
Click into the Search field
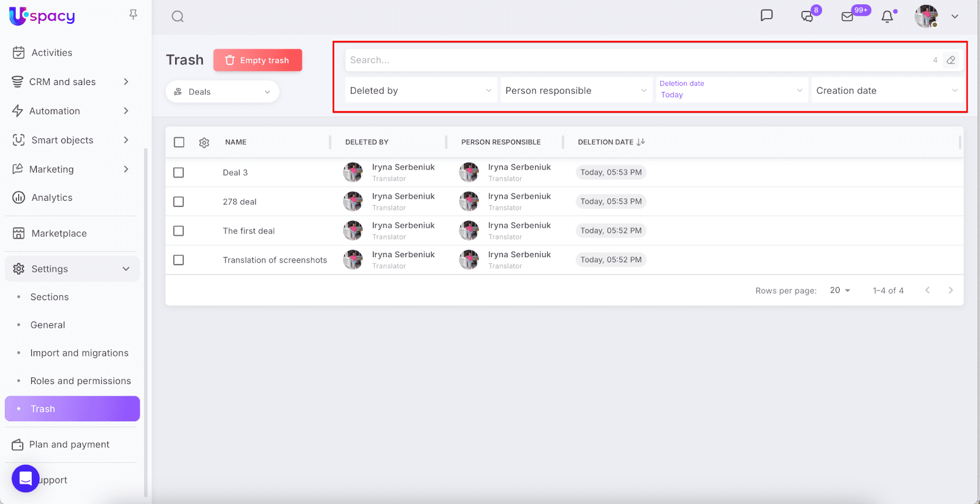point(637,60)
